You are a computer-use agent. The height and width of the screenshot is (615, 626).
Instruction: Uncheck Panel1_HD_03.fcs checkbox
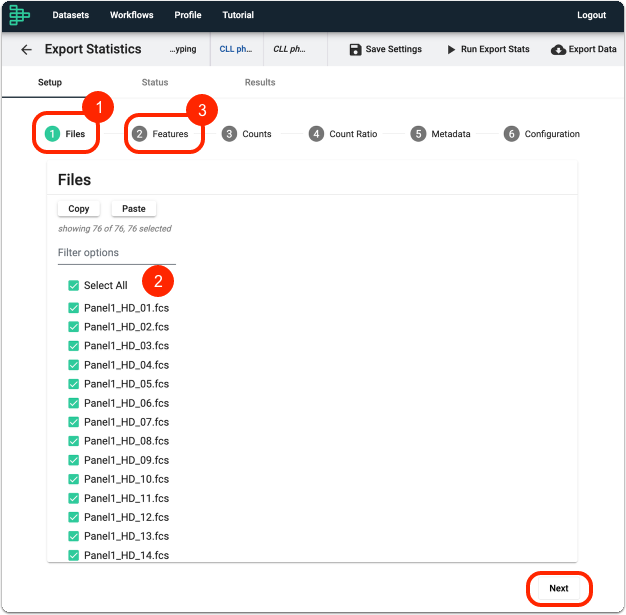point(73,346)
